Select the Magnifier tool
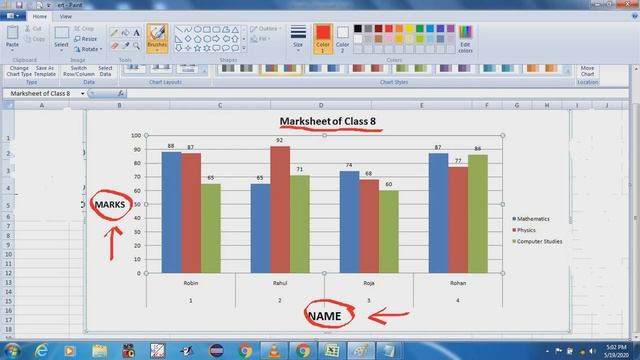This screenshot has height=360, width=640. click(x=136, y=45)
